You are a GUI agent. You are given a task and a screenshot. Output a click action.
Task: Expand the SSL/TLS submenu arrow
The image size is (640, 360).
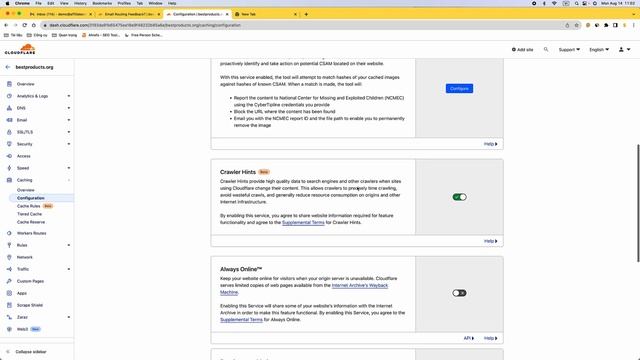(69, 132)
